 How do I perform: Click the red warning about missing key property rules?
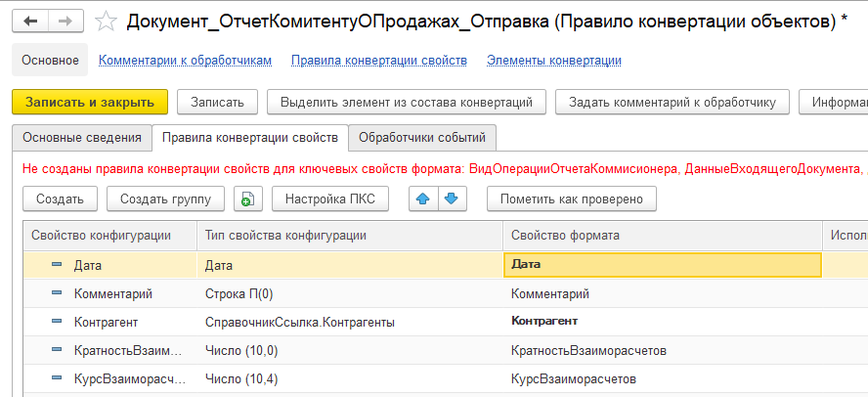click(445, 168)
